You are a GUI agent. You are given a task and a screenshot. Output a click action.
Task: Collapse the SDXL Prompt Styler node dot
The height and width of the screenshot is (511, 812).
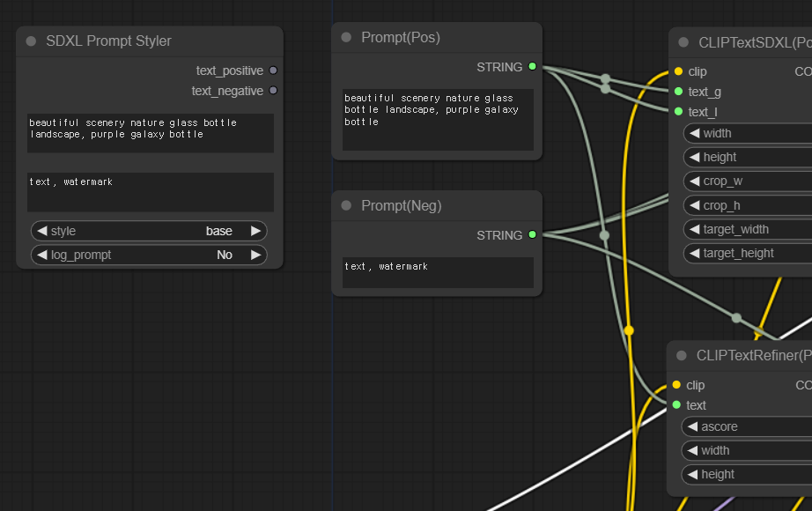[x=31, y=41]
